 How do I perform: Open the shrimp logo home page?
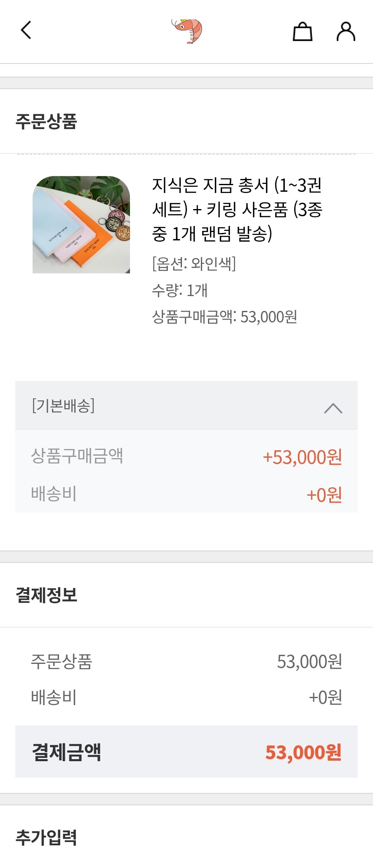pos(187,31)
